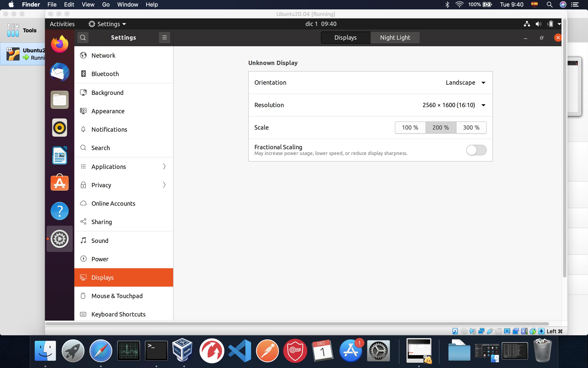588x368 pixels.
Task: Set scale to 100 %
Action: click(410, 128)
